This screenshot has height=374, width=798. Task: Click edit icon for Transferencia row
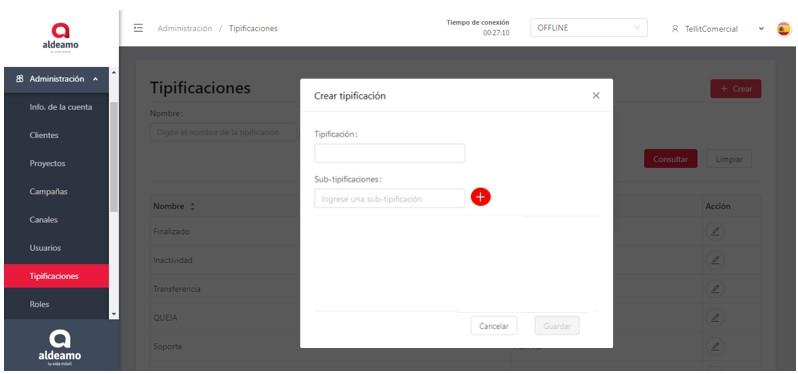[715, 289]
